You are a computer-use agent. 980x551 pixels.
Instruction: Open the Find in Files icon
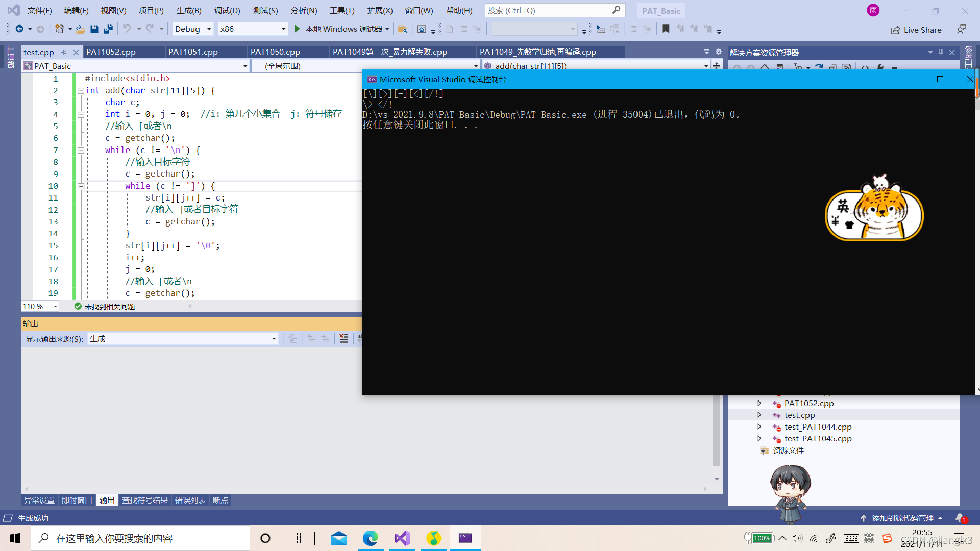tap(403, 29)
